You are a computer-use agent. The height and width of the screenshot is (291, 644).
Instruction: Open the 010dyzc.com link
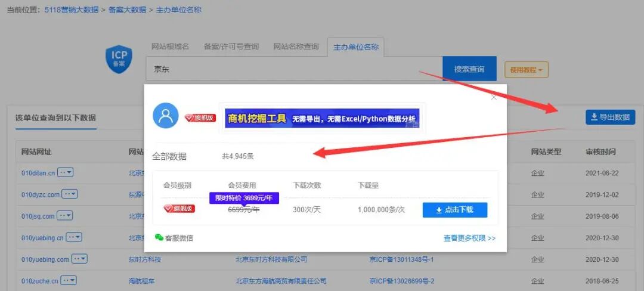click(41, 194)
